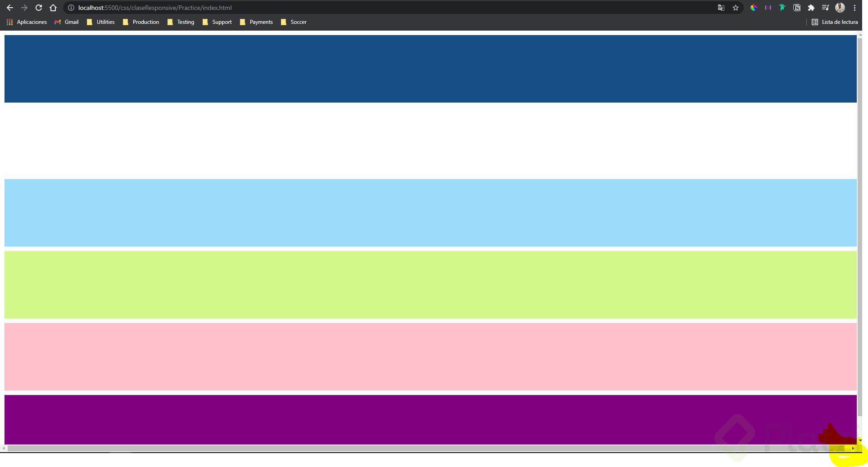The width and height of the screenshot is (868, 467).
Task: Click the lime green page block
Action: (430, 285)
